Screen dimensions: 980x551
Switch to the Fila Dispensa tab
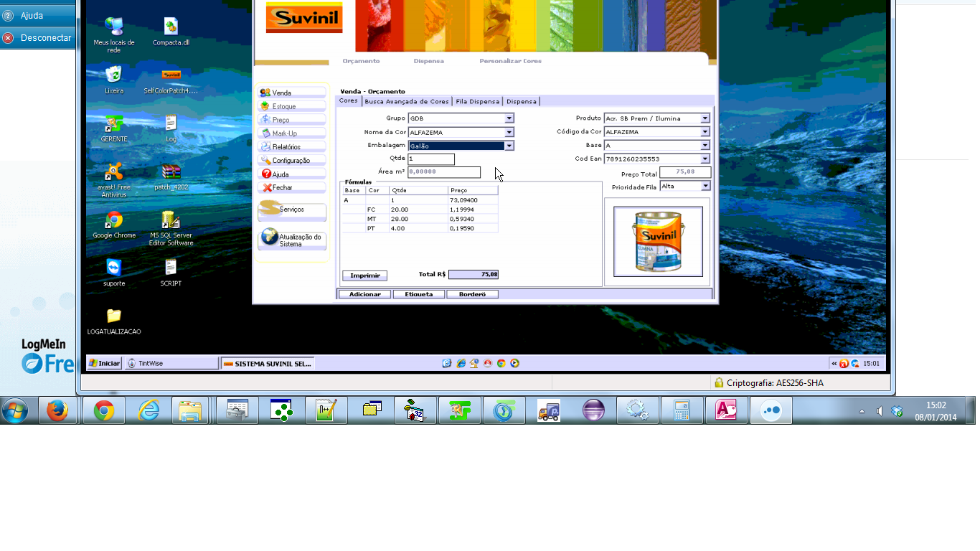(478, 102)
